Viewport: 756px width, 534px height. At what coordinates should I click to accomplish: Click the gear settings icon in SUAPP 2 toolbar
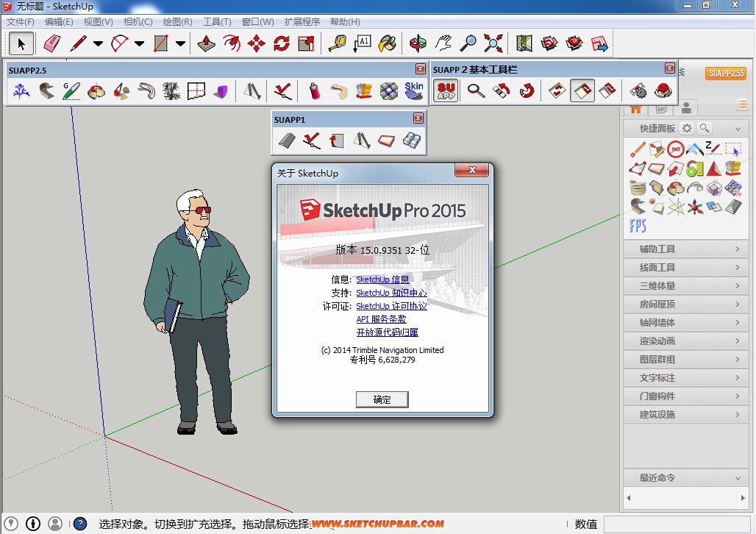[638, 90]
